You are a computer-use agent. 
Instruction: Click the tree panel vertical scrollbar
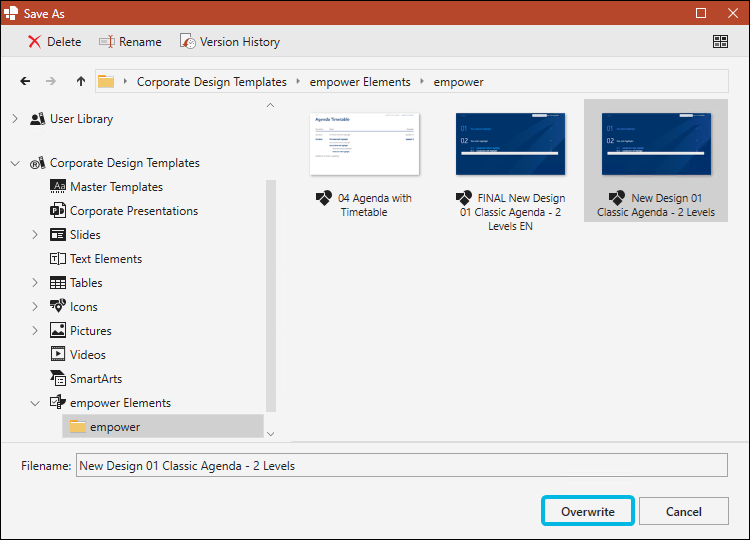(271, 296)
